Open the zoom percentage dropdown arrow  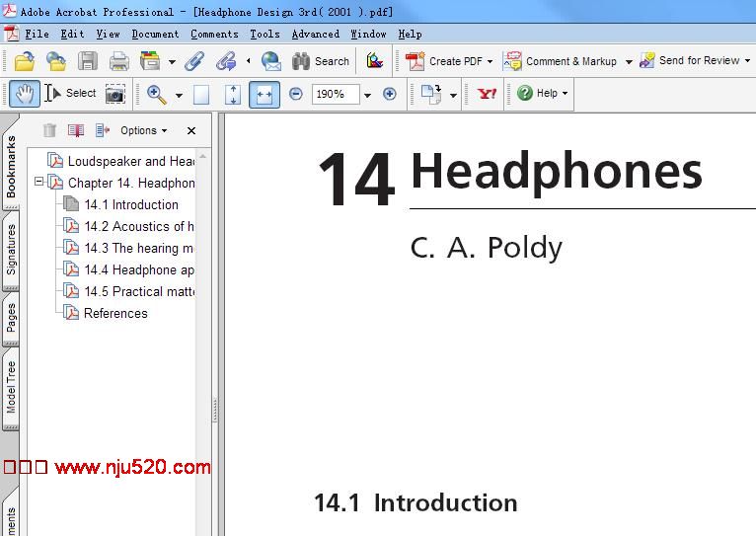coord(367,95)
